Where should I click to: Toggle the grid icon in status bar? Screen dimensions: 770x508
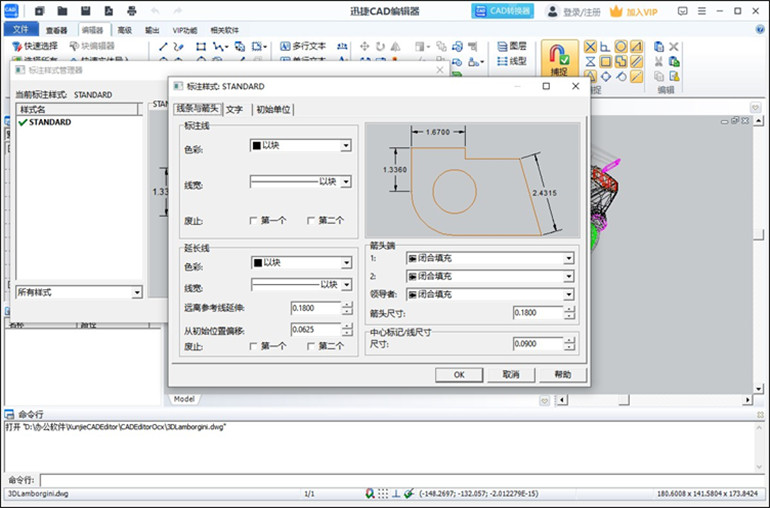[x=383, y=493]
